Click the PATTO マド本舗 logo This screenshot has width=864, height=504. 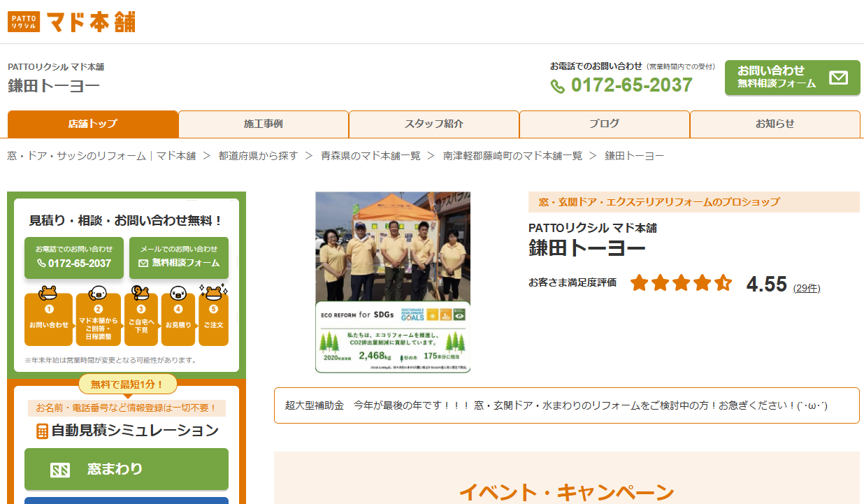(71, 22)
